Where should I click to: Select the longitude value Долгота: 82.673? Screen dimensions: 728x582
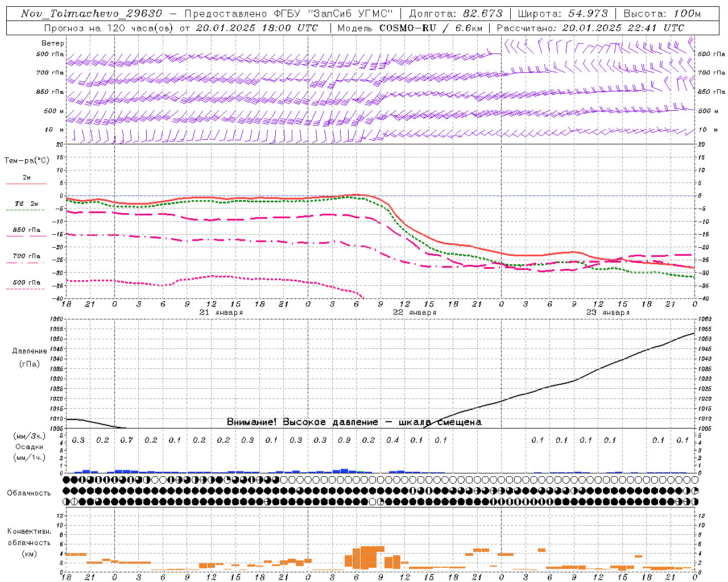pyautogui.click(x=456, y=14)
